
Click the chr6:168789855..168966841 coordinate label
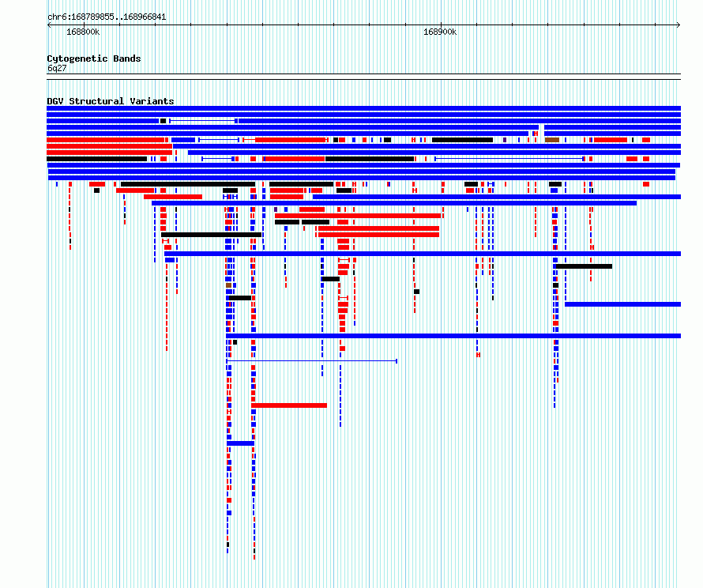pyautogui.click(x=107, y=17)
